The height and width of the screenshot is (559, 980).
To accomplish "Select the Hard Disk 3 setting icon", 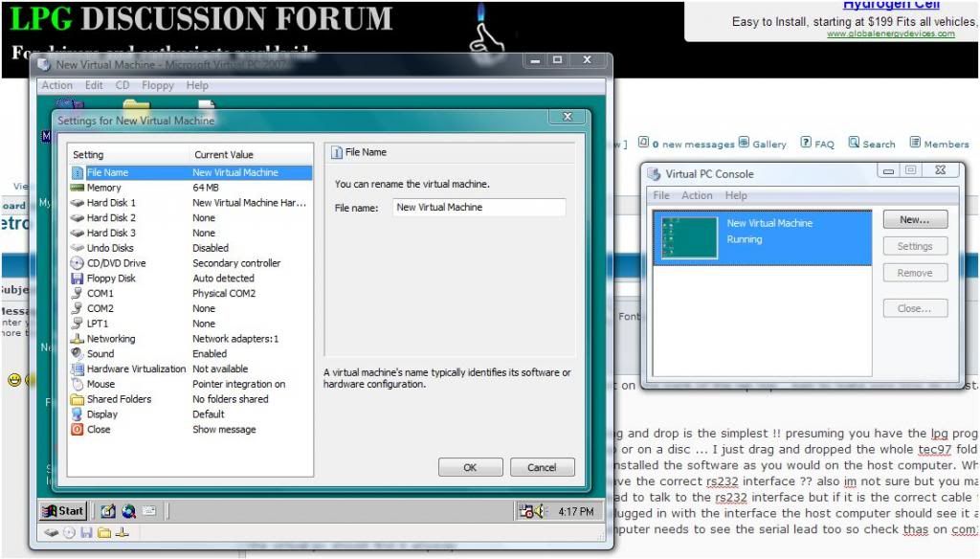I will click(78, 233).
